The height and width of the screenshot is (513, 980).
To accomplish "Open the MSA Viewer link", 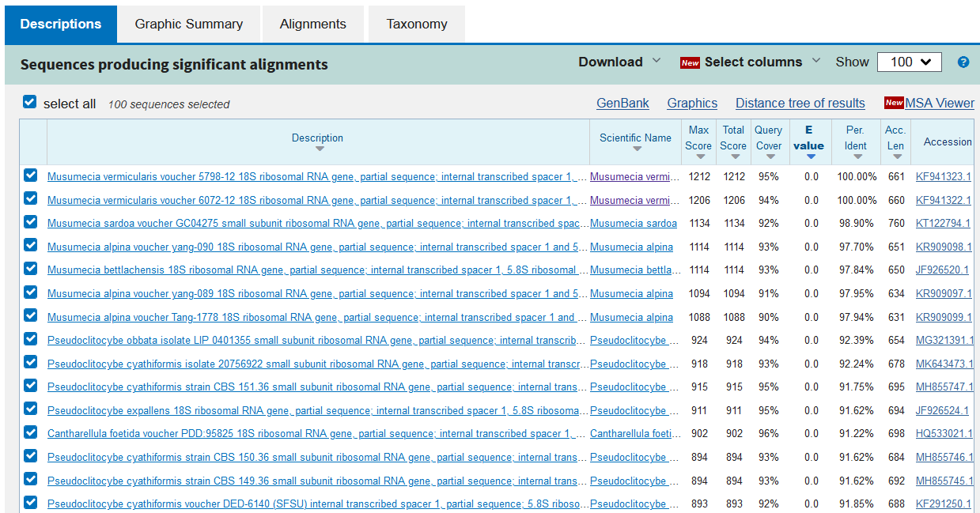I will (939, 104).
